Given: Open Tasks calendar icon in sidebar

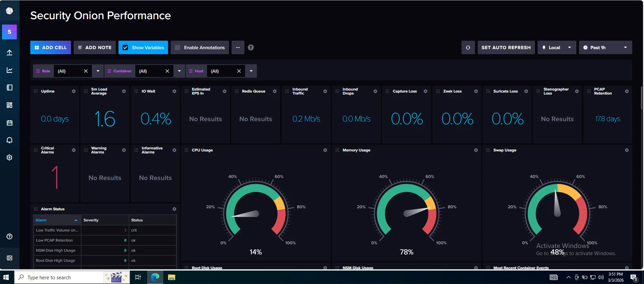Looking at the screenshot, I should (9, 123).
